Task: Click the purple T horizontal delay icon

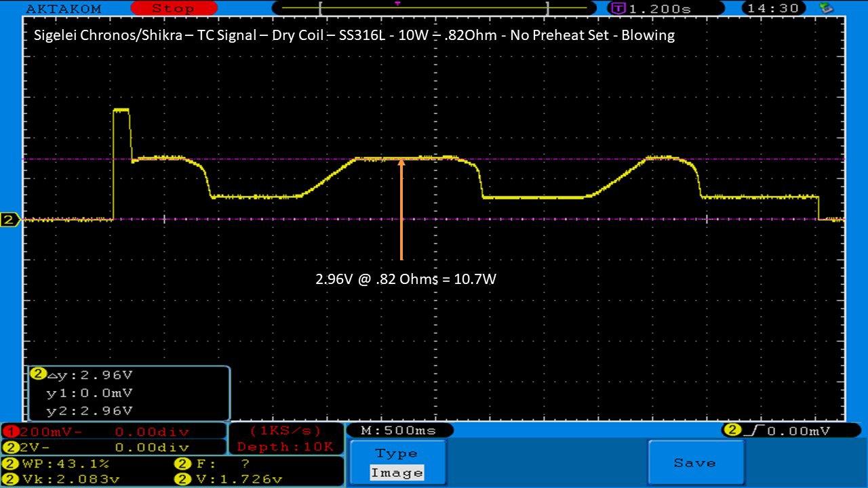Action: 618,9
